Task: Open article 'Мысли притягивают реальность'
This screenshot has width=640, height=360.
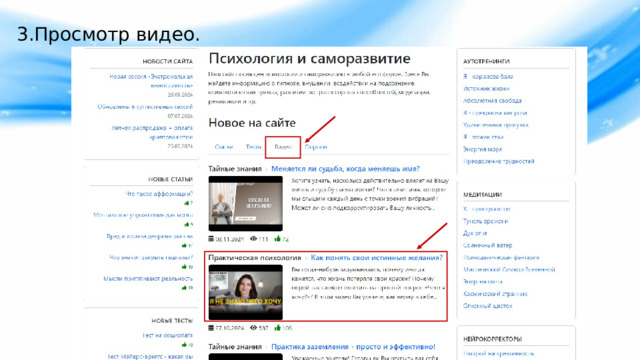Action: pos(148,278)
